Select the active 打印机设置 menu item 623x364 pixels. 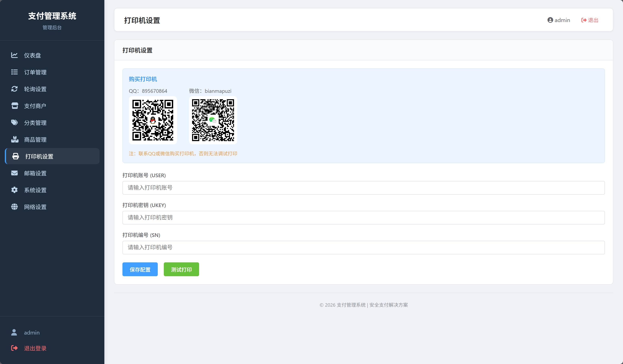click(x=52, y=156)
